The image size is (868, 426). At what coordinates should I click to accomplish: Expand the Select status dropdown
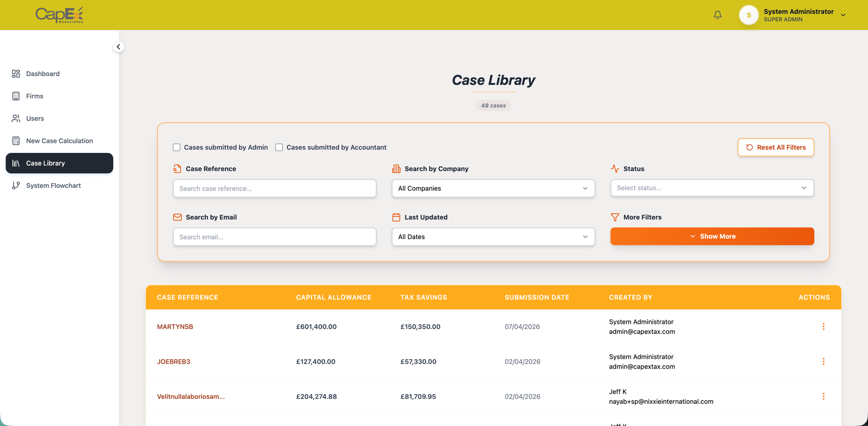(712, 188)
